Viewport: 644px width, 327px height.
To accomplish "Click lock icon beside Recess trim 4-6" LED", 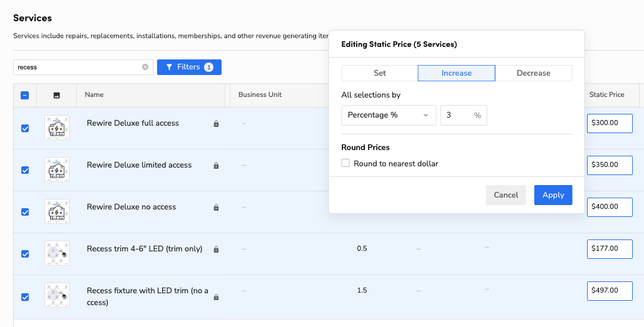I will 216,249.
